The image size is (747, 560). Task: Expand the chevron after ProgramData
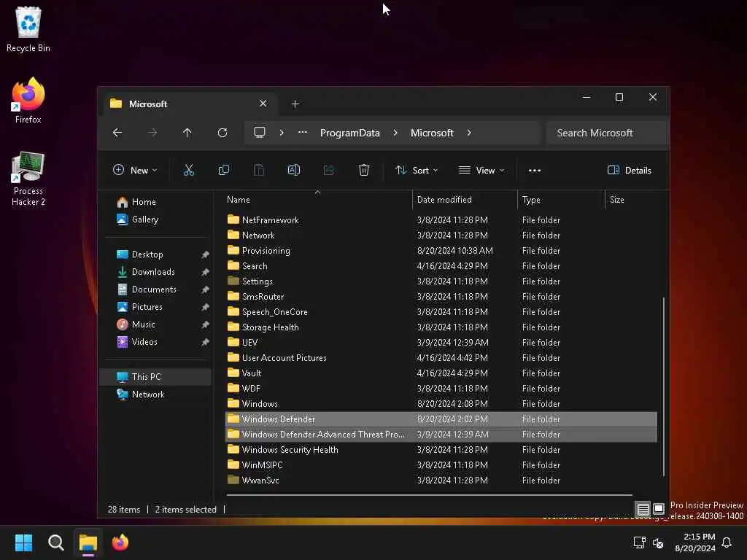point(395,133)
